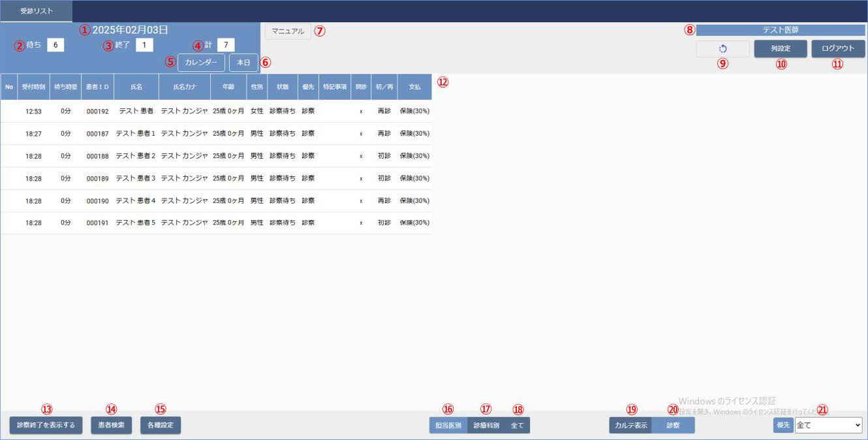This screenshot has width=868, height=440.
Task: Toggle 診療科別 filter
Action: click(x=486, y=426)
